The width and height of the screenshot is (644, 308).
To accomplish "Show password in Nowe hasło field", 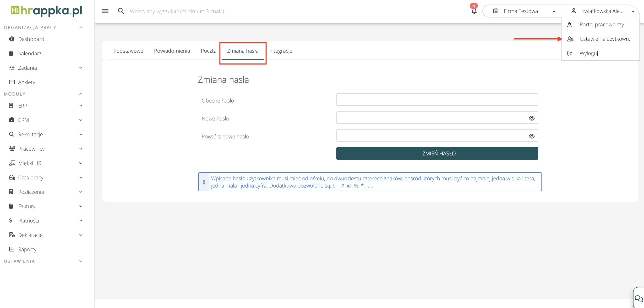I will point(531,118).
